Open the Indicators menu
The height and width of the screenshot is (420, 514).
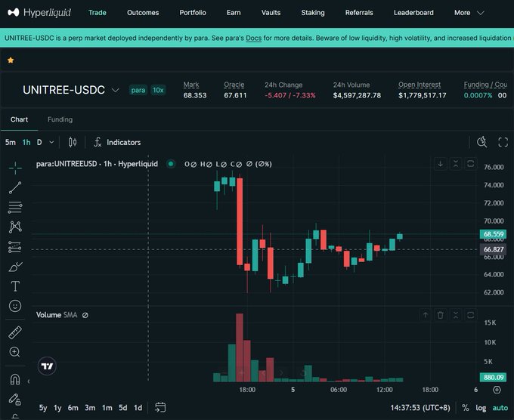pyautogui.click(x=117, y=142)
